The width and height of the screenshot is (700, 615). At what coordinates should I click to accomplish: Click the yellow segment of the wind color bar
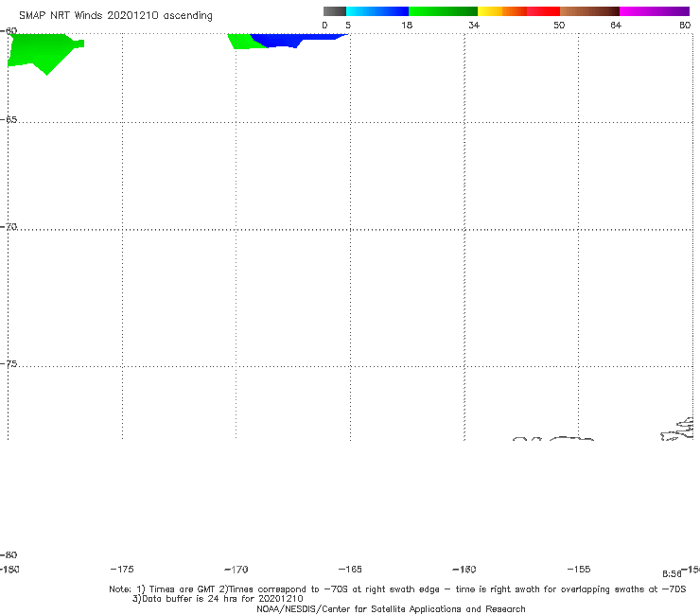tap(490, 11)
